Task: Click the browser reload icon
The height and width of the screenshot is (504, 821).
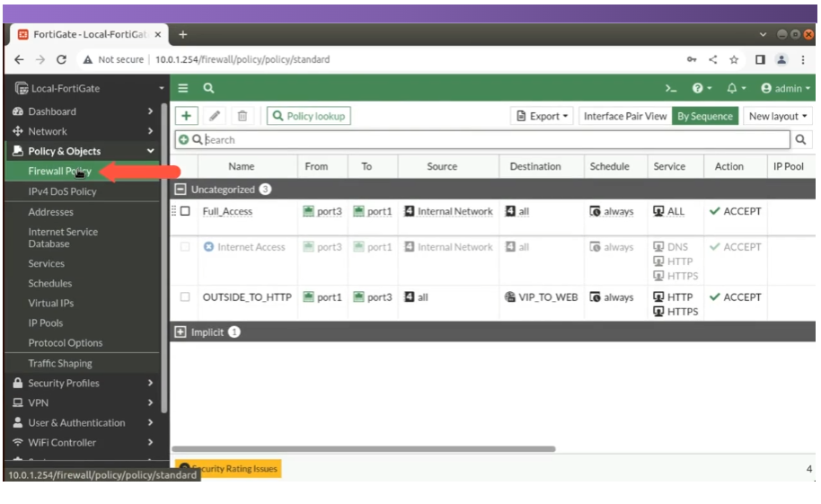Action: [x=61, y=59]
